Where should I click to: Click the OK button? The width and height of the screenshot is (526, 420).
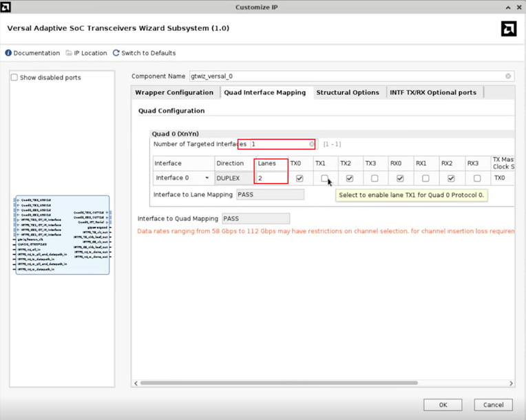[443, 405]
